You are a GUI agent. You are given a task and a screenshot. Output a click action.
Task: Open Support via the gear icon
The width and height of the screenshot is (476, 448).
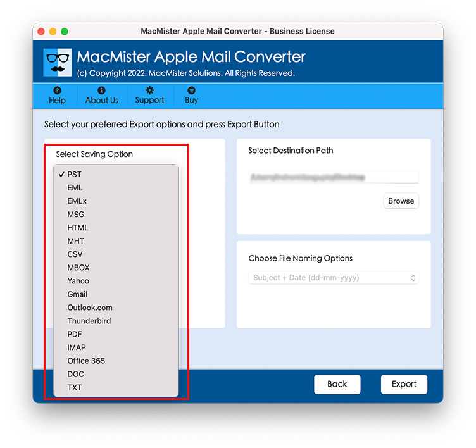pyautogui.click(x=149, y=90)
